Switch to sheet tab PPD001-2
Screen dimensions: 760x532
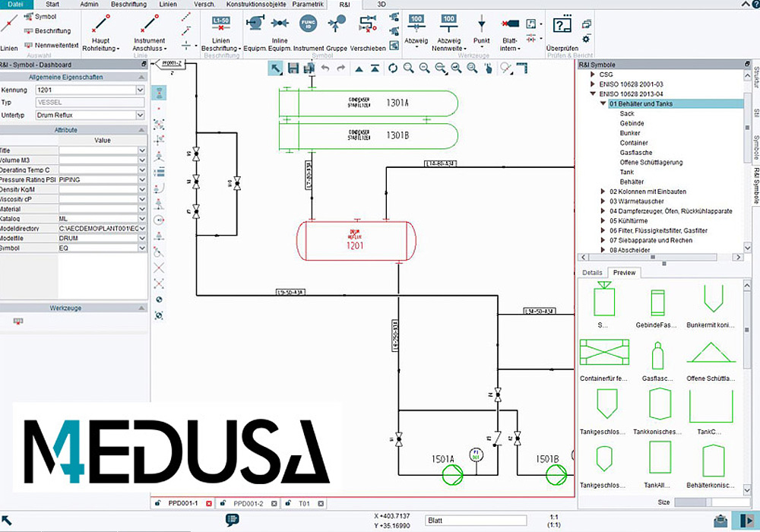pos(249,503)
